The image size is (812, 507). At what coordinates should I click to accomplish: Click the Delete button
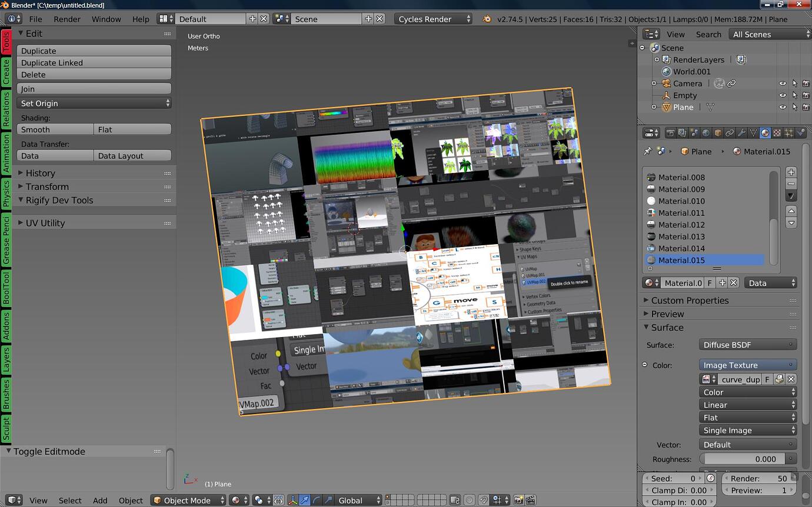(x=94, y=74)
